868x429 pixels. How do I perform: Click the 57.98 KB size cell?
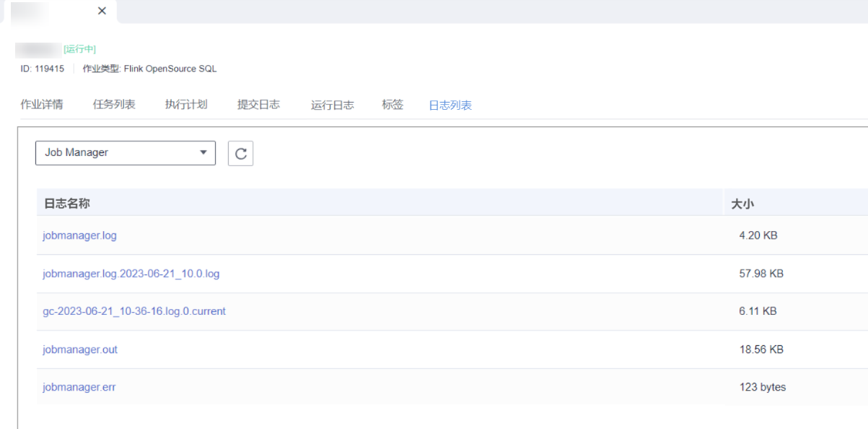pos(761,274)
